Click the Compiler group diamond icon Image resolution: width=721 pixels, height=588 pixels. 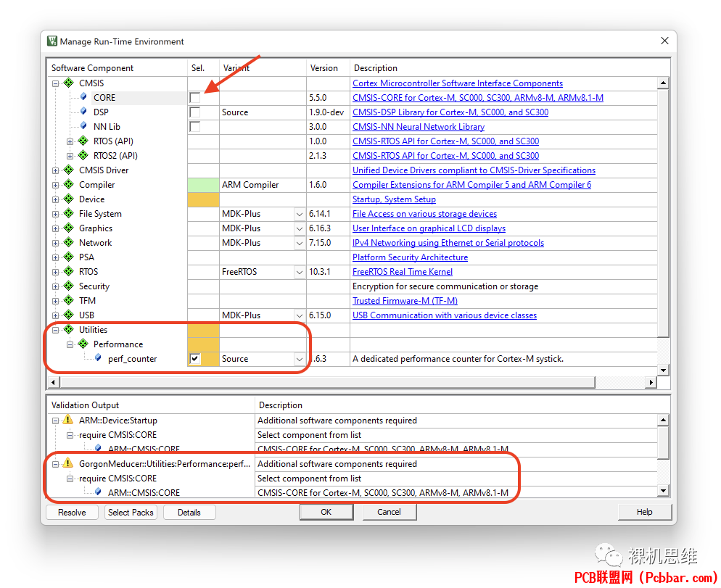[69, 184]
